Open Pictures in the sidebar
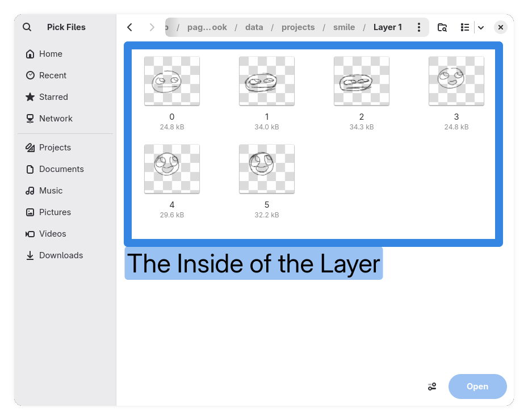The height and width of the screenshot is (420, 528). (65, 212)
